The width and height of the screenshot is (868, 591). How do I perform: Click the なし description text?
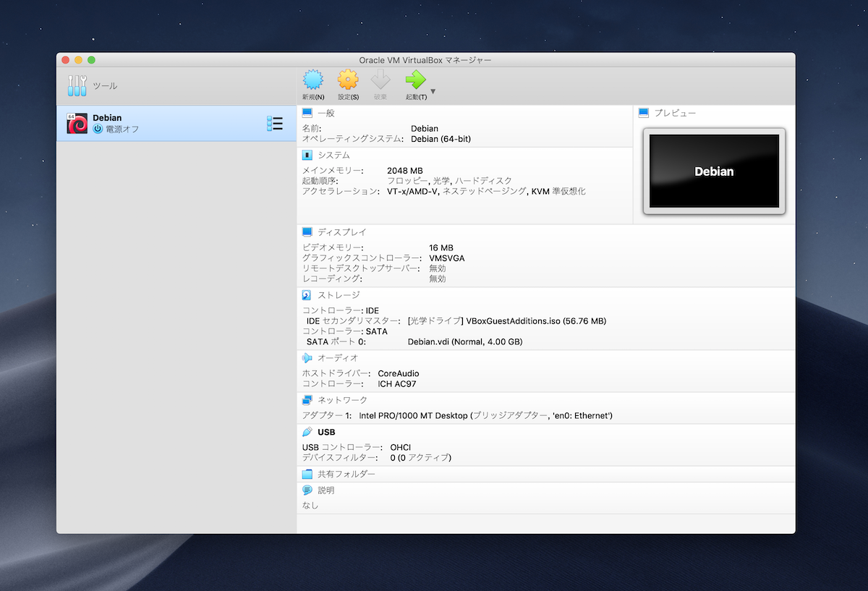click(x=310, y=506)
